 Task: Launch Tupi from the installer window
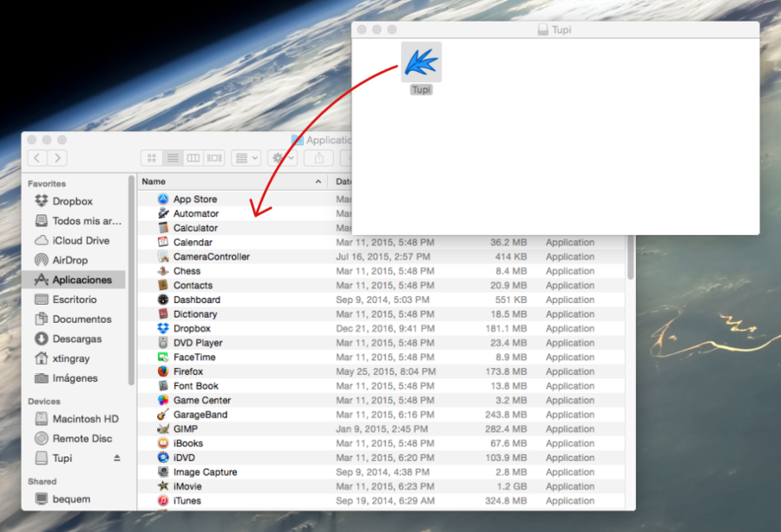(421, 62)
